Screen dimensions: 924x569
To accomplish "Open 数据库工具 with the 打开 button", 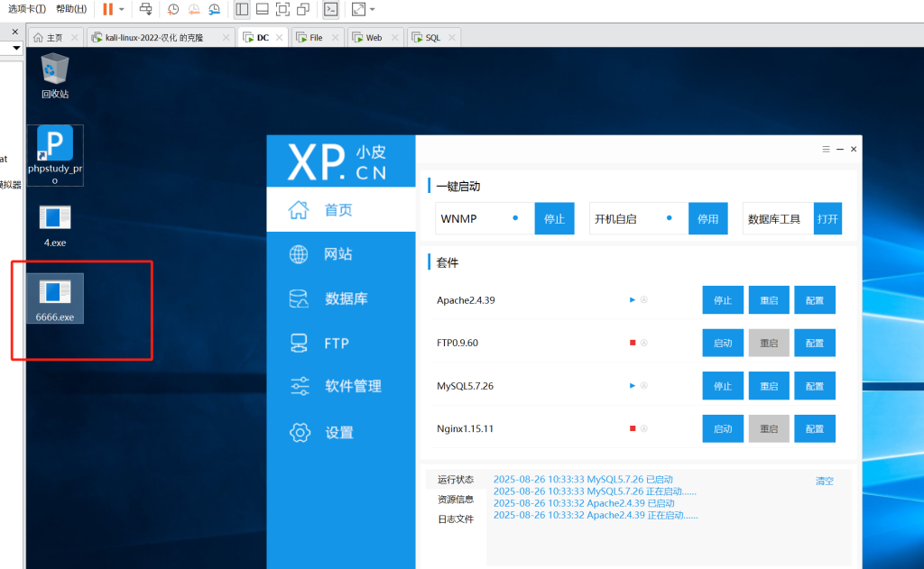I will pyautogui.click(x=827, y=218).
